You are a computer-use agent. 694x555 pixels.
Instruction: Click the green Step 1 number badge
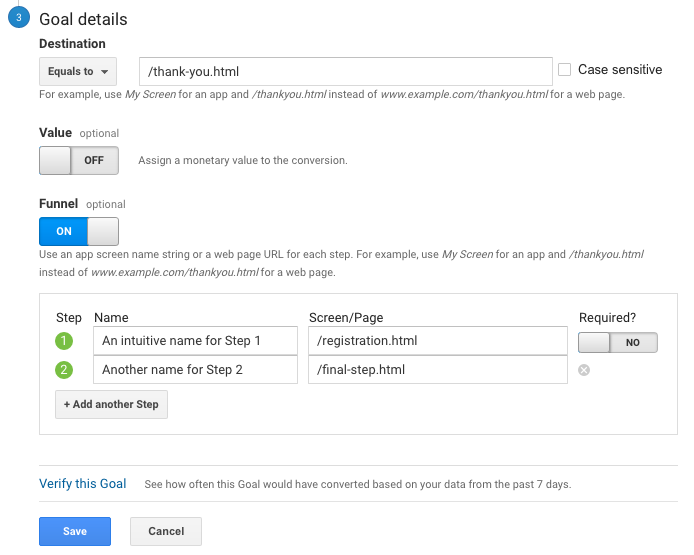point(66,341)
